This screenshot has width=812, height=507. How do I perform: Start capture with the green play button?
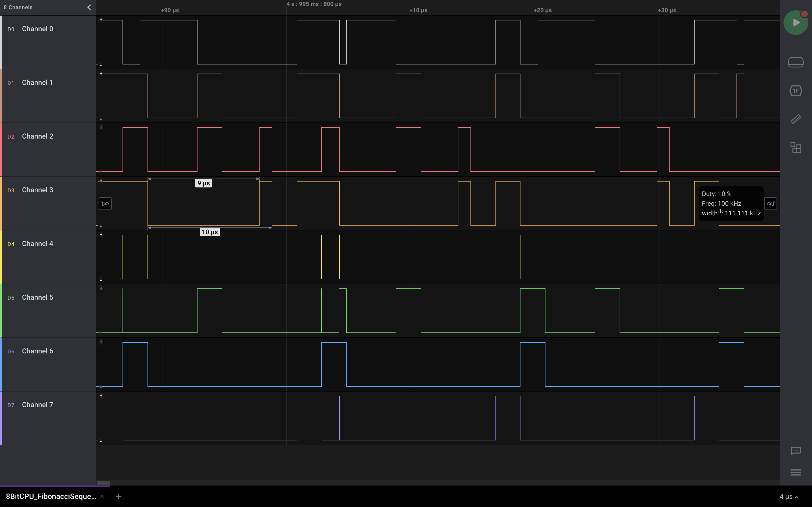pyautogui.click(x=796, y=23)
